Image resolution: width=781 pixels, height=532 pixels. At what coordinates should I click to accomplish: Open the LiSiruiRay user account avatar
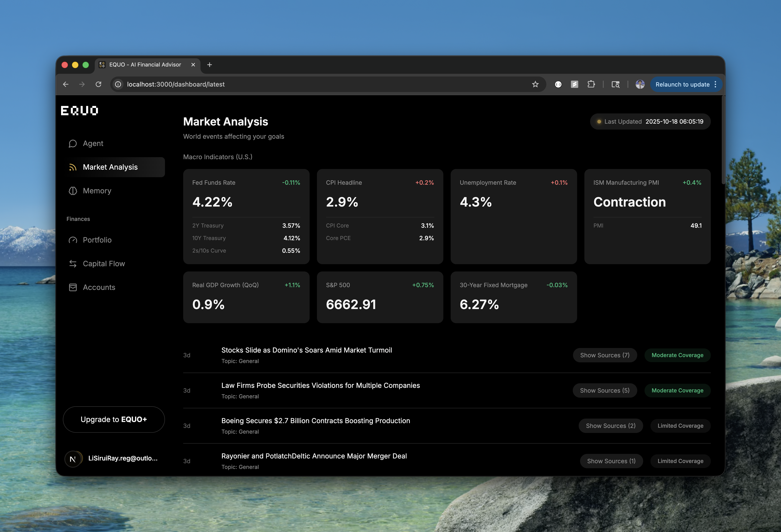point(73,459)
